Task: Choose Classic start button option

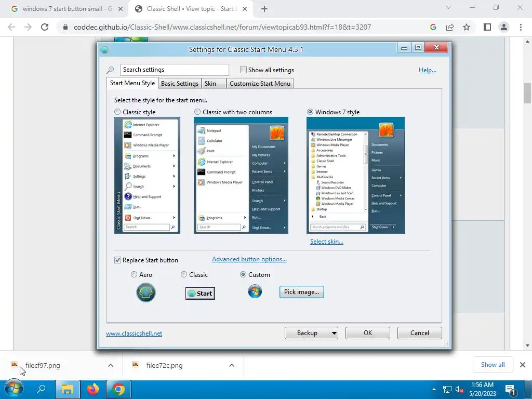Action: coord(184,274)
